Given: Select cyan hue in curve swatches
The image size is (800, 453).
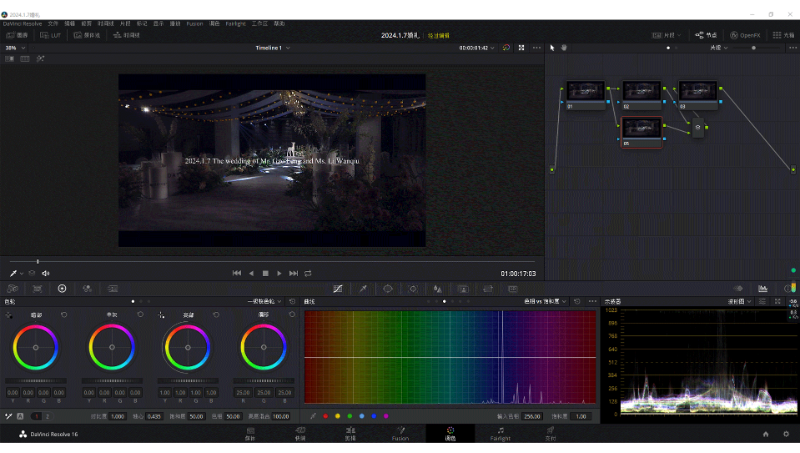Looking at the screenshot, I should pyautogui.click(x=362, y=416).
